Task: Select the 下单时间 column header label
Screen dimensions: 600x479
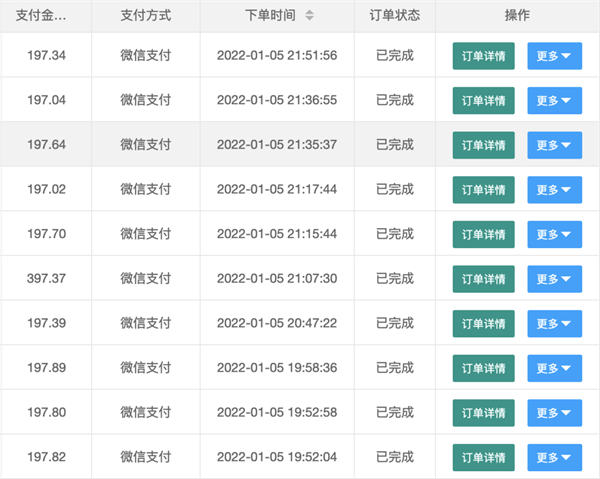Action: point(270,16)
